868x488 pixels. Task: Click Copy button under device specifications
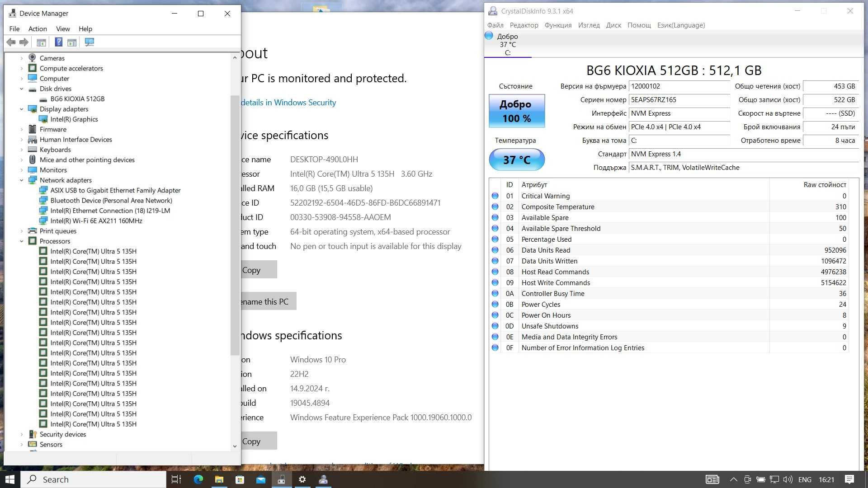[x=258, y=270]
